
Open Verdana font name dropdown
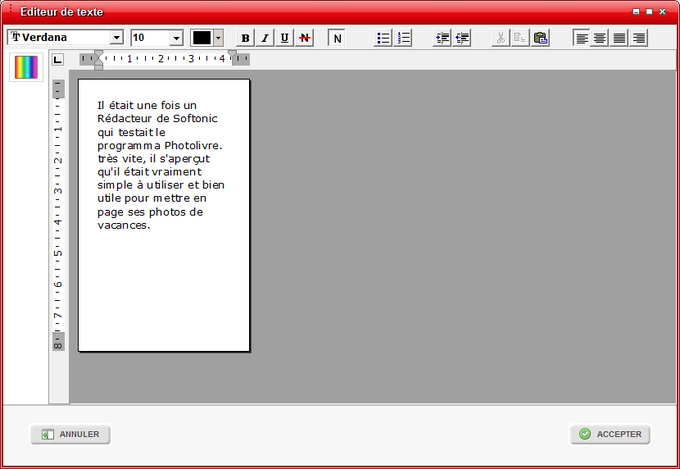click(x=116, y=38)
